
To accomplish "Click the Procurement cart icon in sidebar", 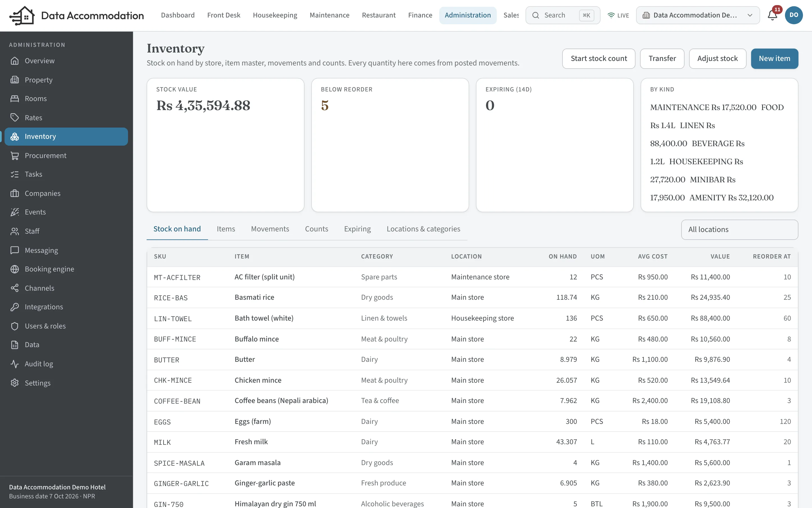I will (14, 156).
